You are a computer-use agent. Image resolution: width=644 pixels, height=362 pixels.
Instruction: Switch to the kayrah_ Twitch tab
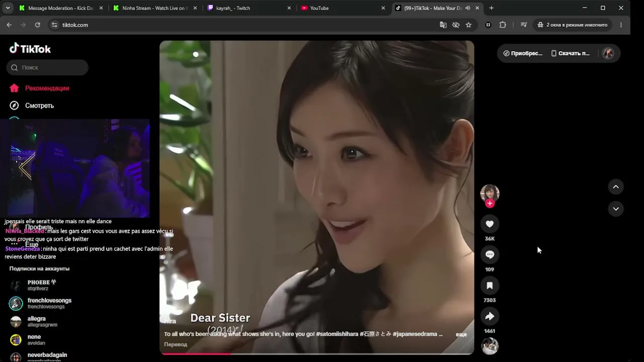pyautogui.click(x=249, y=8)
